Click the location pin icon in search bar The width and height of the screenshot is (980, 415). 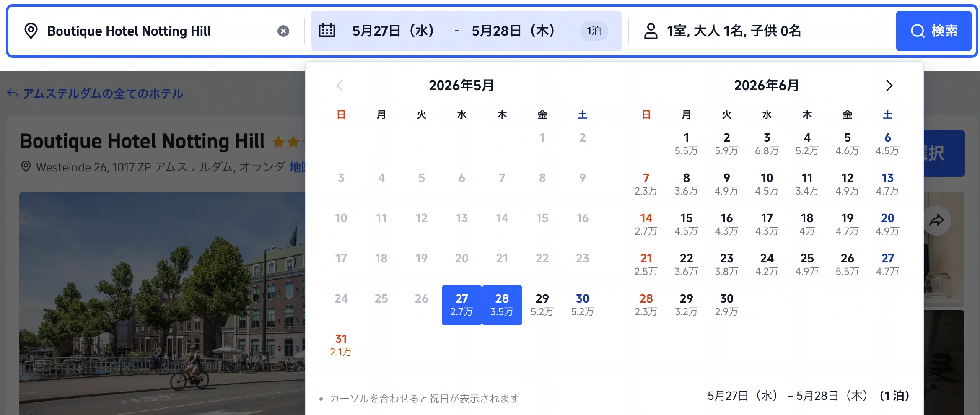coord(31,31)
